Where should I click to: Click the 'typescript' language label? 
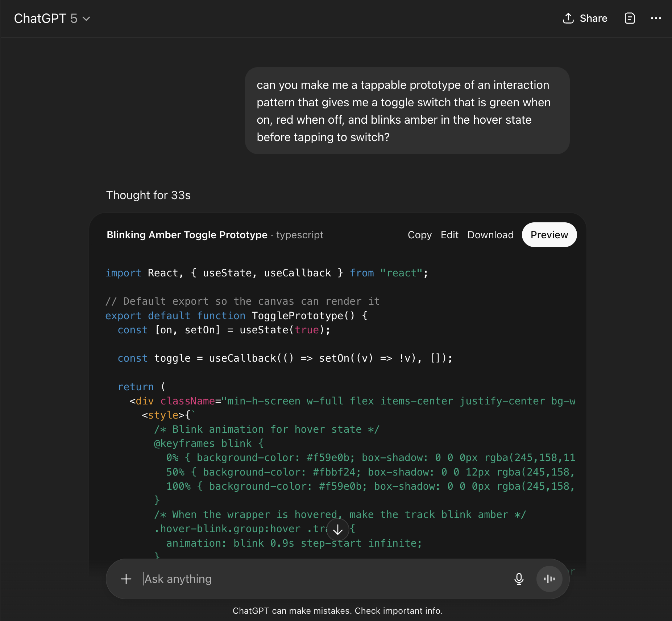click(x=299, y=235)
